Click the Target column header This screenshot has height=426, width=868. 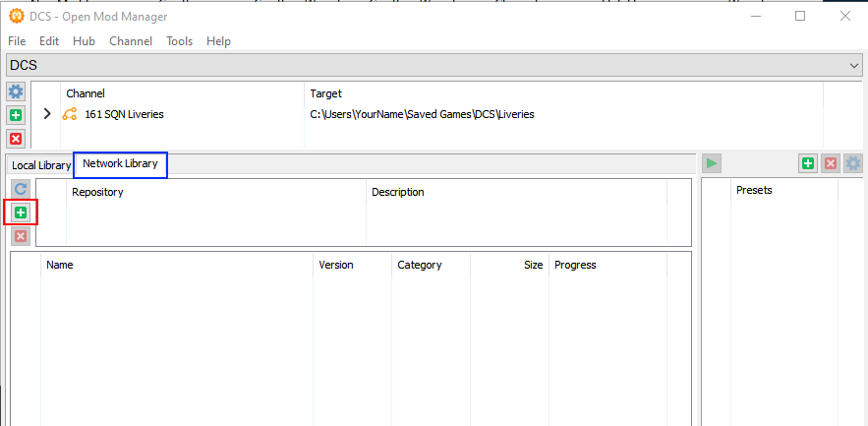tap(563, 93)
